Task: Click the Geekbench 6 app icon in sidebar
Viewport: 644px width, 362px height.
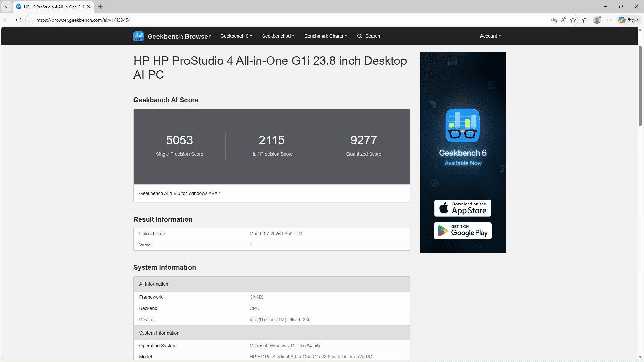Action: click(463, 125)
